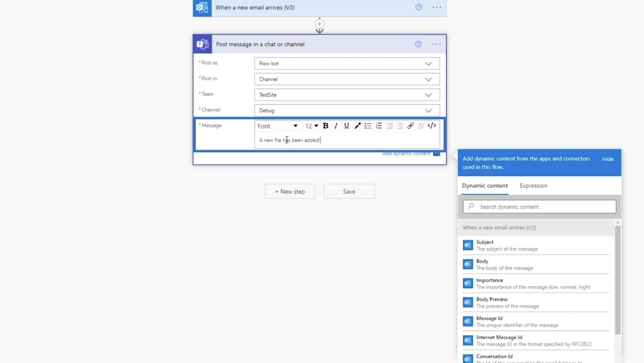Click into the Search dynamic content field
This screenshot has height=363, width=644.
[539, 207]
